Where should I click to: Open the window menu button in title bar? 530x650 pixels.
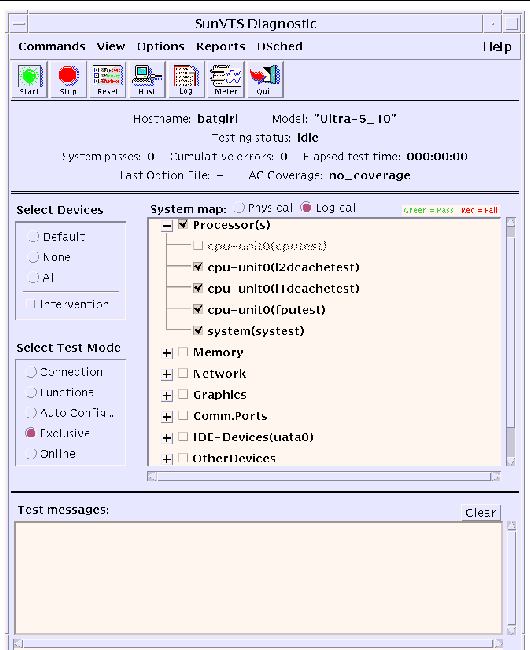(18, 24)
